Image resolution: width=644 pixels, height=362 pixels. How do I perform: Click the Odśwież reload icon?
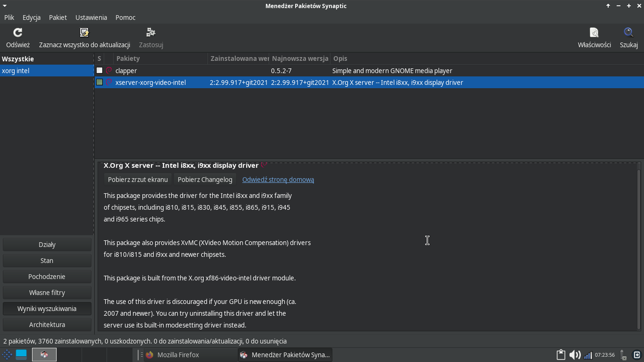pos(18,33)
